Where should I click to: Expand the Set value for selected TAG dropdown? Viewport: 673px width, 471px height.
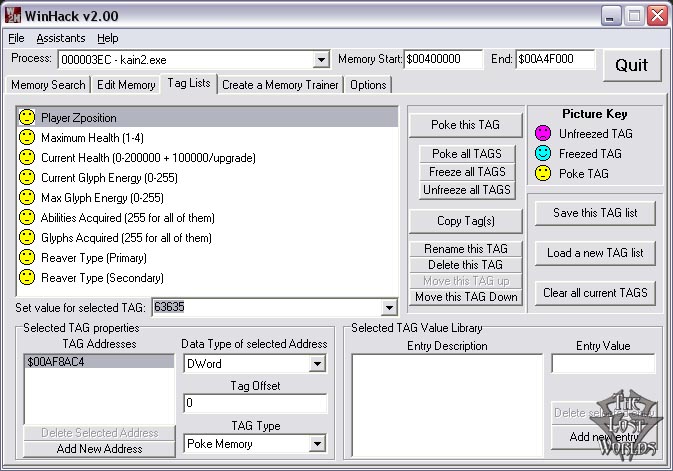pos(389,307)
